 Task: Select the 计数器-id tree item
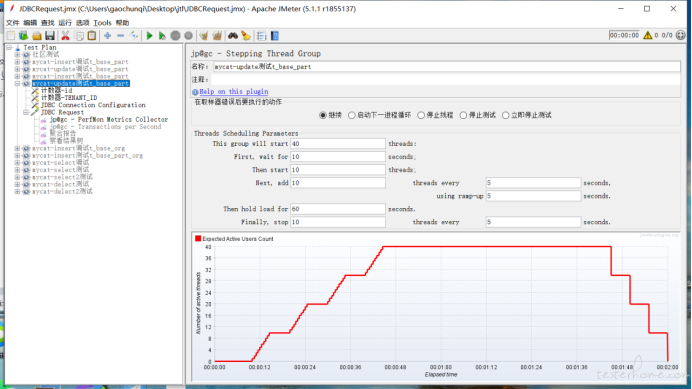tap(56, 91)
